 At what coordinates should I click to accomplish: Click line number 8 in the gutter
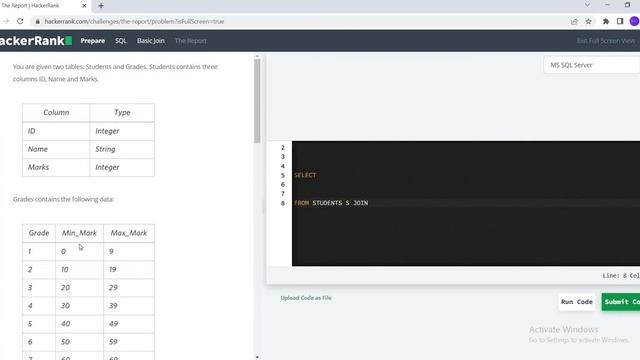point(283,203)
